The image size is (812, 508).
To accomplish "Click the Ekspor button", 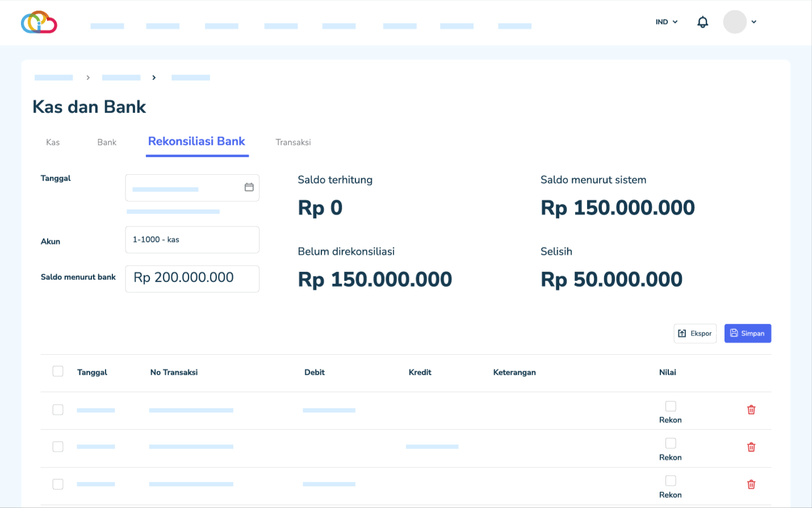I will coord(694,334).
